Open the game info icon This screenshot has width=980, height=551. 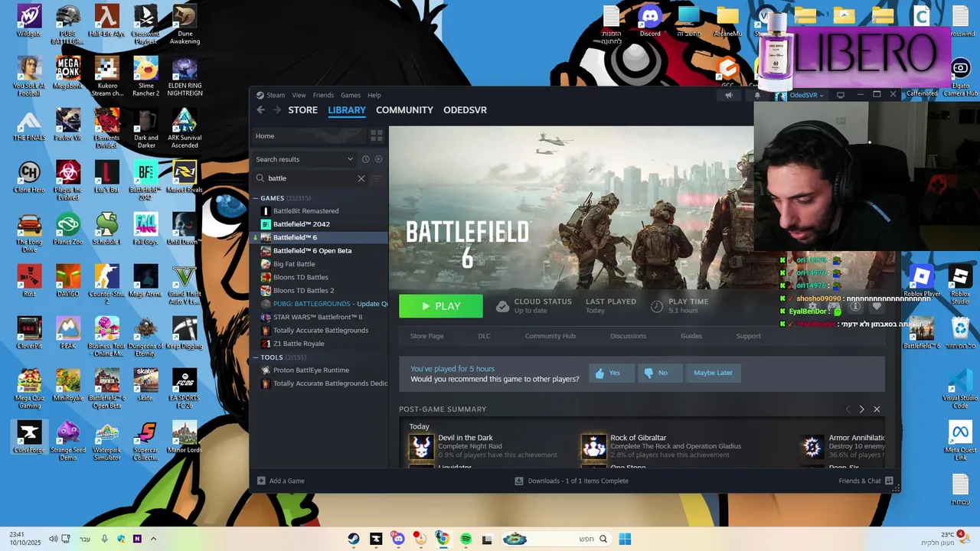pyautogui.click(x=855, y=306)
